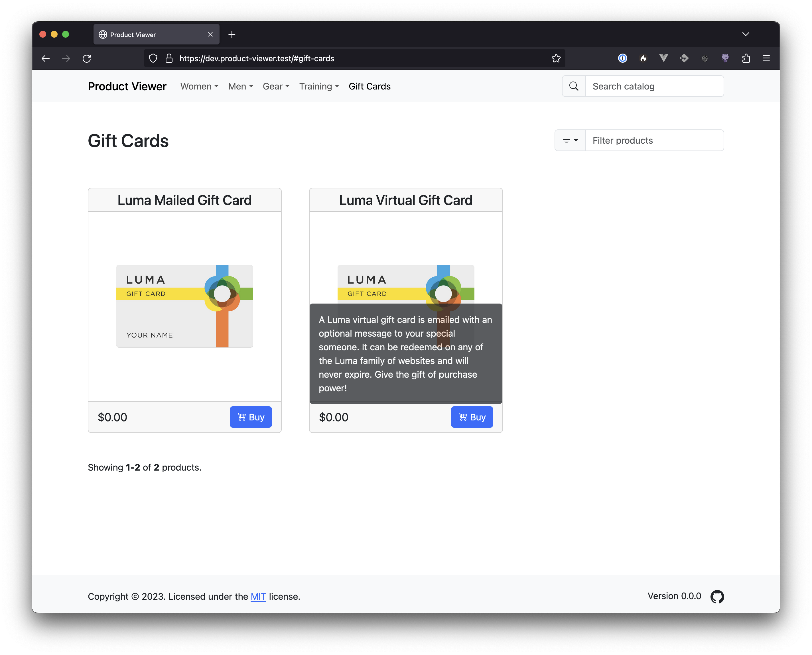Click the Filter products field
Image resolution: width=812 pixels, height=655 pixels.
point(654,141)
